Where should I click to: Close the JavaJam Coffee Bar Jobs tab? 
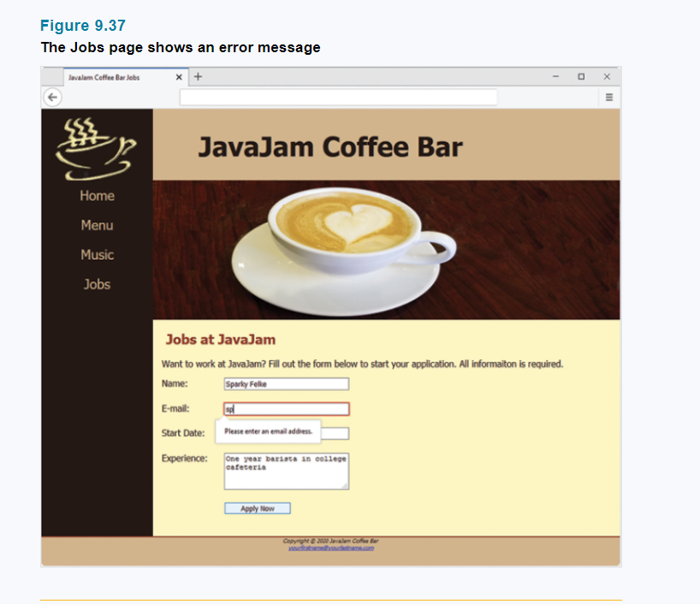(179, 76)
